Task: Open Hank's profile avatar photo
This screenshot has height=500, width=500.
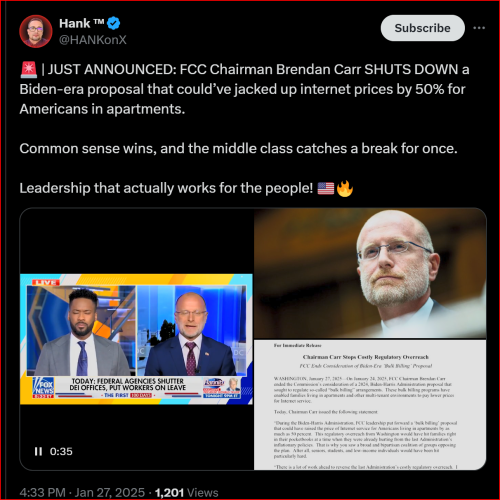Action: [36, 31]
